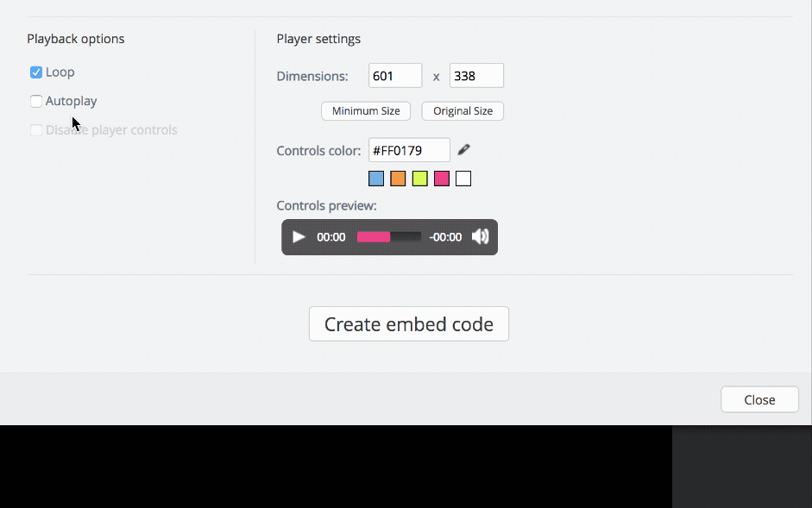
Task: Check the Disable player controls option
Action: (36, 129)
